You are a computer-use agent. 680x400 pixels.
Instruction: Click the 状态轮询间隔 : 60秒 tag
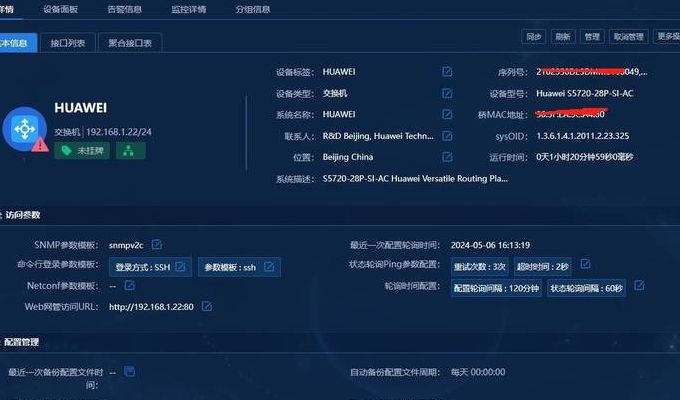tap(586, 288)
